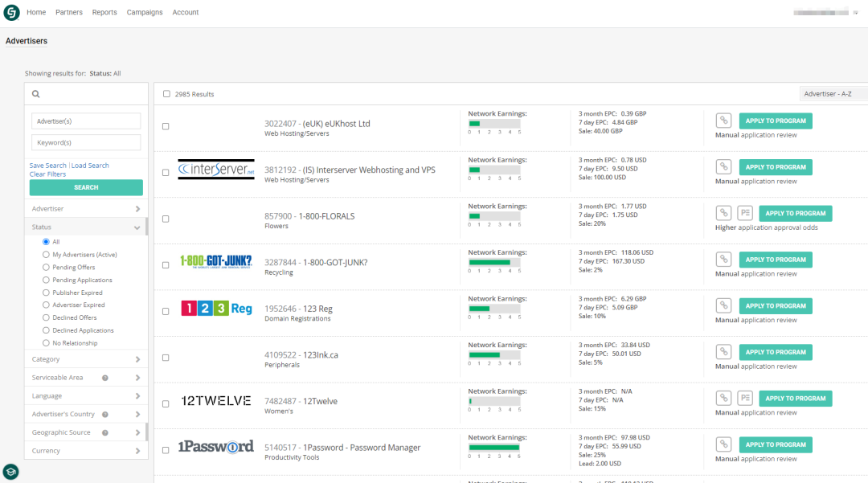The width and height of the screenshot is (868, 483).
Task: Get link icon for 123 Reg row
Action: (x=723, y=305)
